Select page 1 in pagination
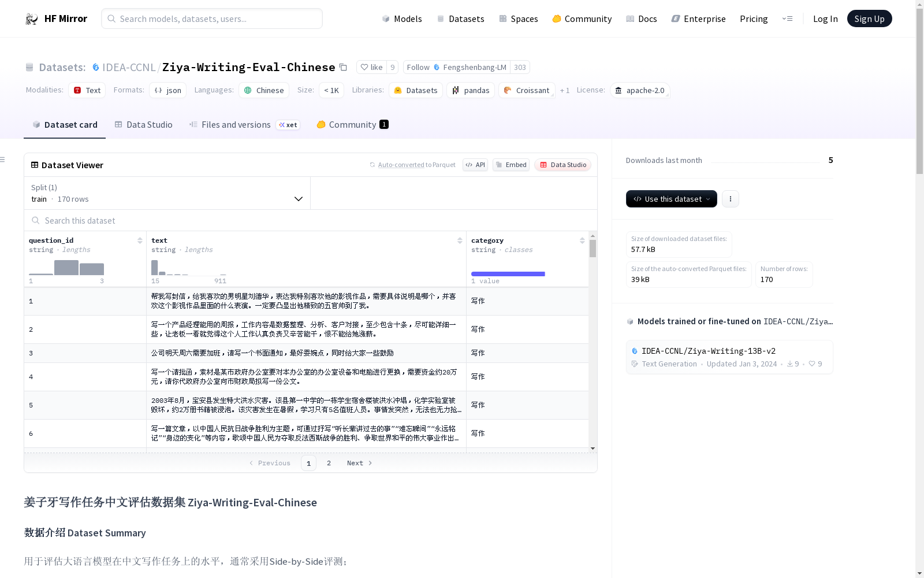The height and width of the screenshot is (578, 924). (308, 463)
